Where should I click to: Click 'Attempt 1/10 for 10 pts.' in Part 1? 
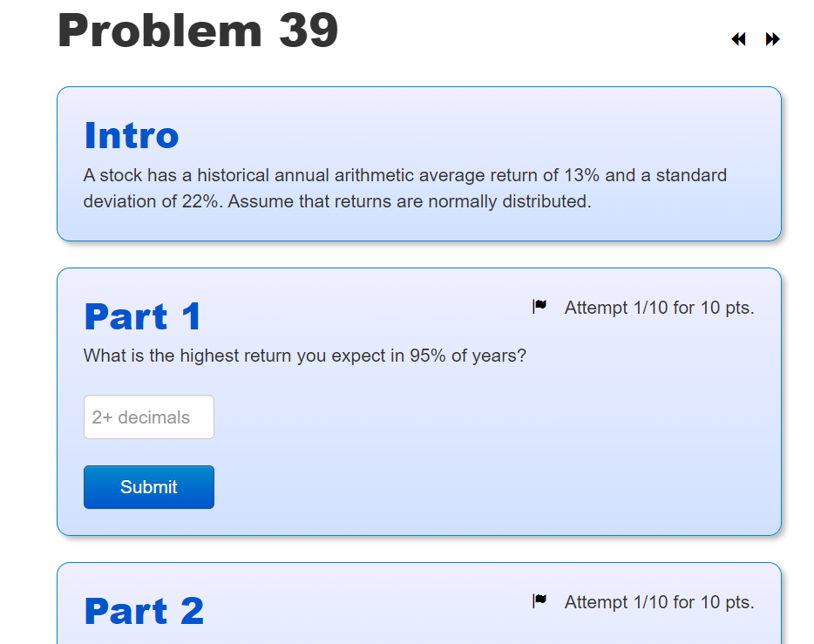[659, 308]
